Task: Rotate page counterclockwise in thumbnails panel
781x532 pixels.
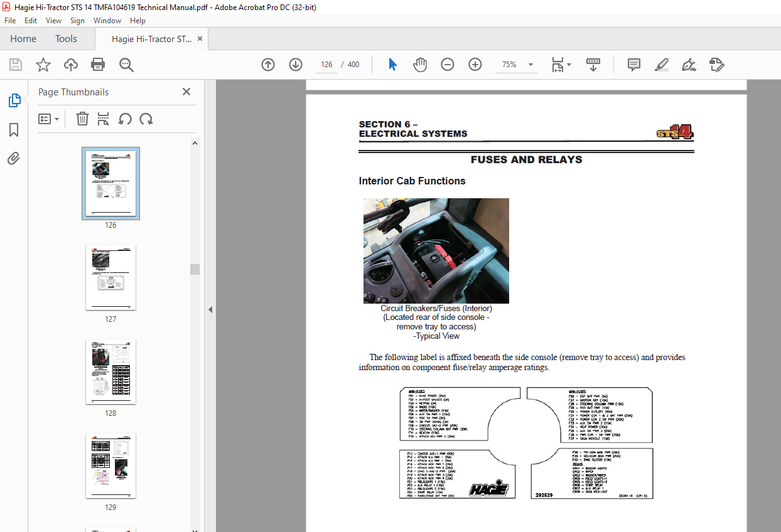Action: click(x=125, y=119)
